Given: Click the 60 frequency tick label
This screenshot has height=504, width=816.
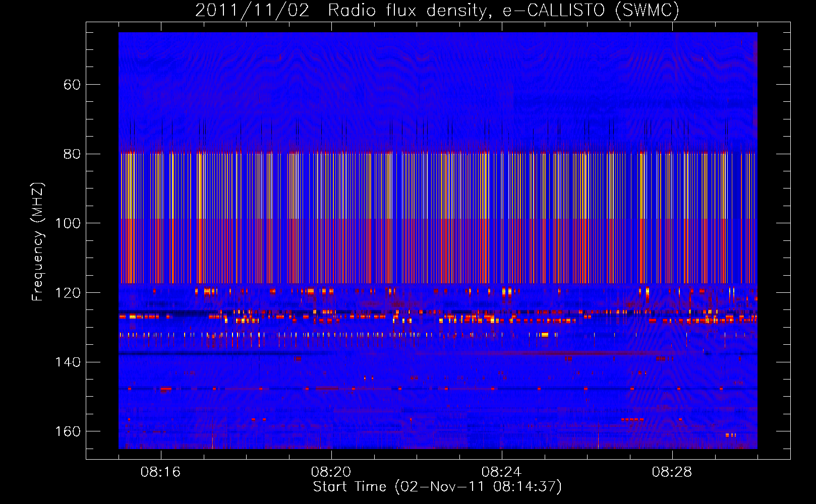Looking at the screenshot, I should tap(72, 85).
